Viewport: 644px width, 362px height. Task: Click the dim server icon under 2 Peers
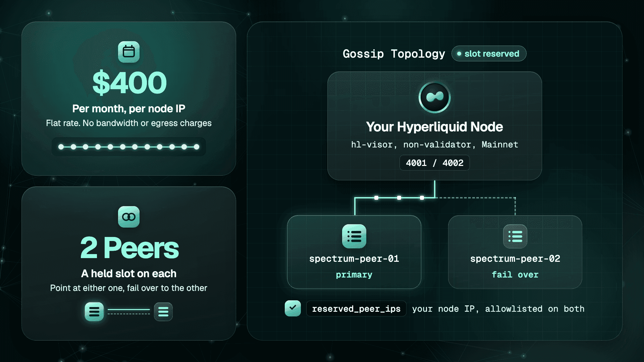(163, 312)
